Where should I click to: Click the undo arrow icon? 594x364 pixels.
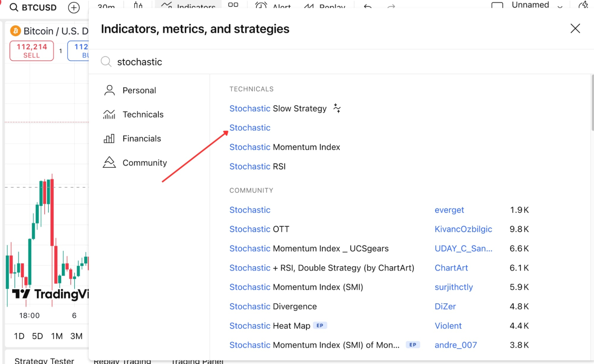point(368,6)
